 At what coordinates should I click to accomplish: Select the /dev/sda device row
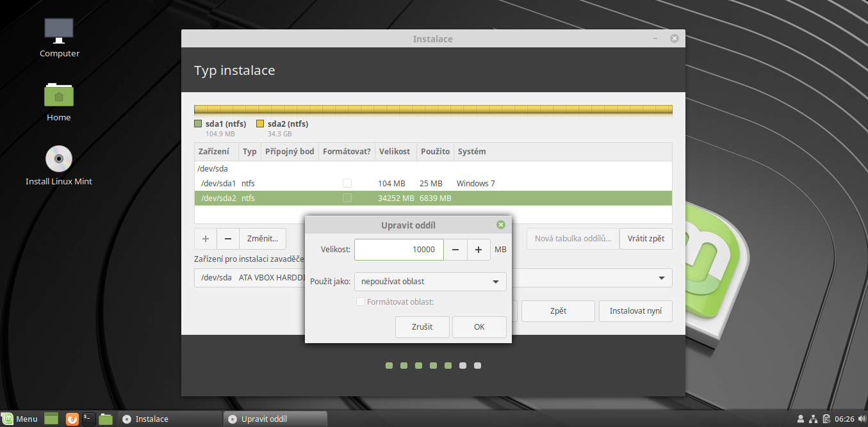[433, 169]
